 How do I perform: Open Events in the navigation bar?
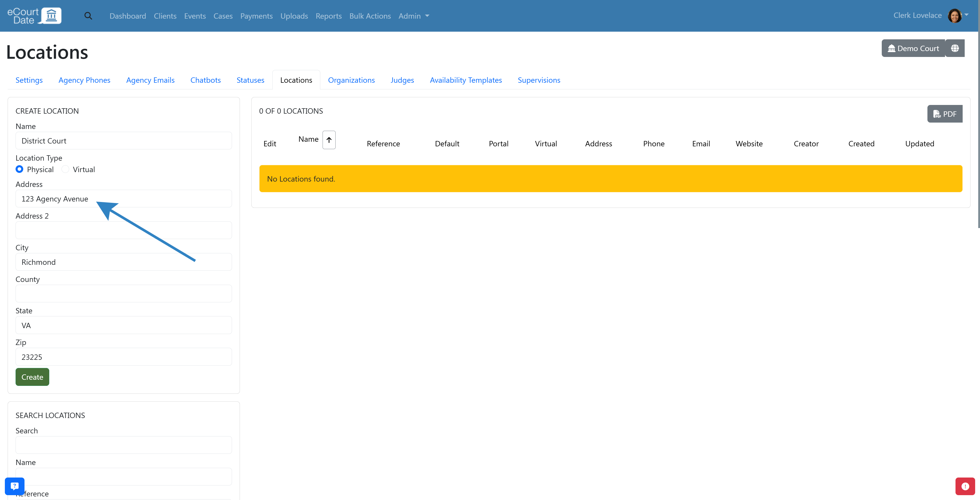[195, 16]
